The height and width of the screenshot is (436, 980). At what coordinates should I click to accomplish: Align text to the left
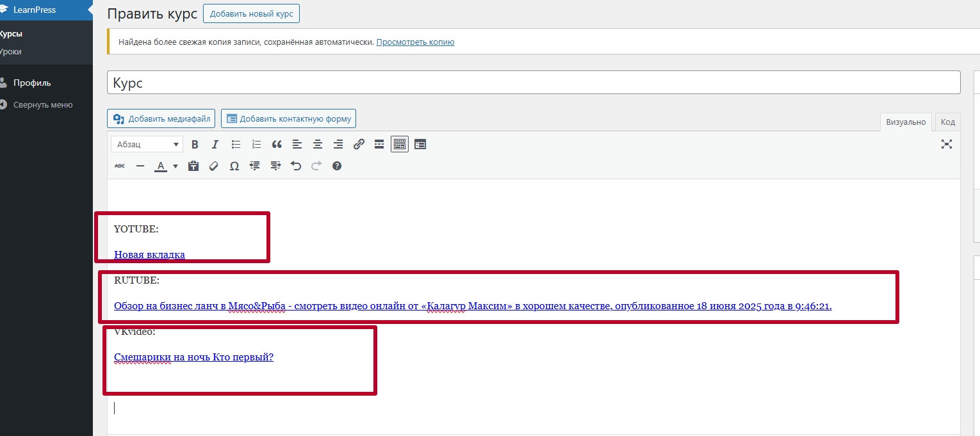(x=297, y=145)
